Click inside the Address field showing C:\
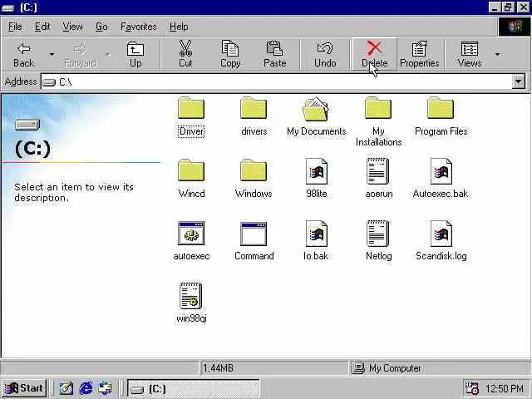The image size is (532, 399). (277, 81)
